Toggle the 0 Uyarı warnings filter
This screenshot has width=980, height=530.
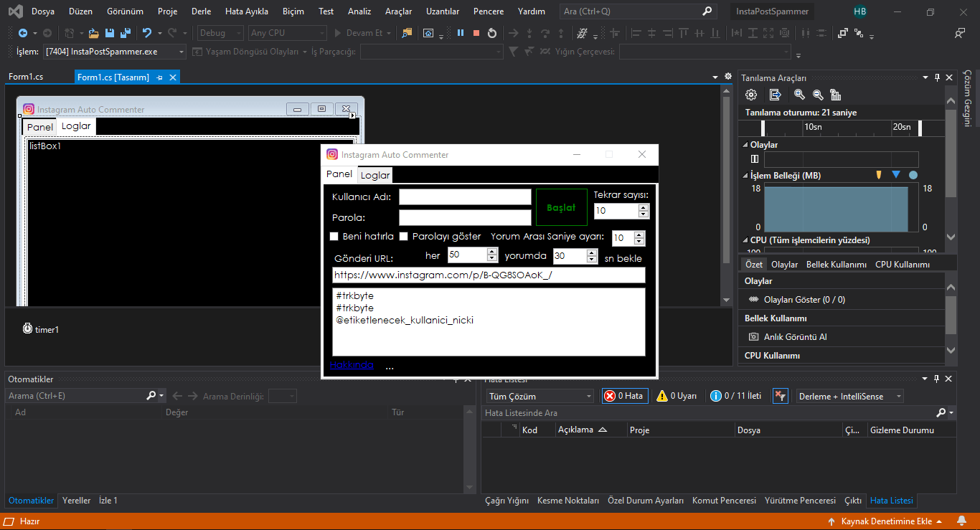pos(677,396)
